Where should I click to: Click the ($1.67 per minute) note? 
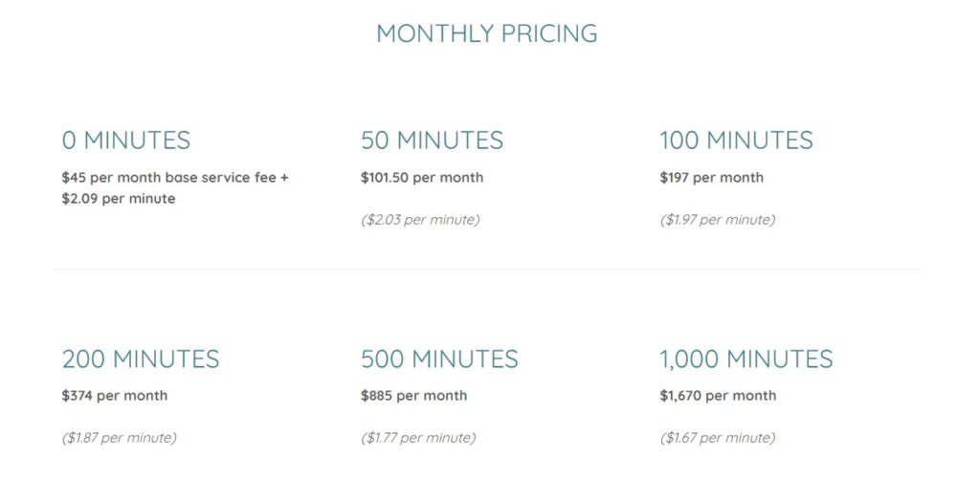[718, 438]
